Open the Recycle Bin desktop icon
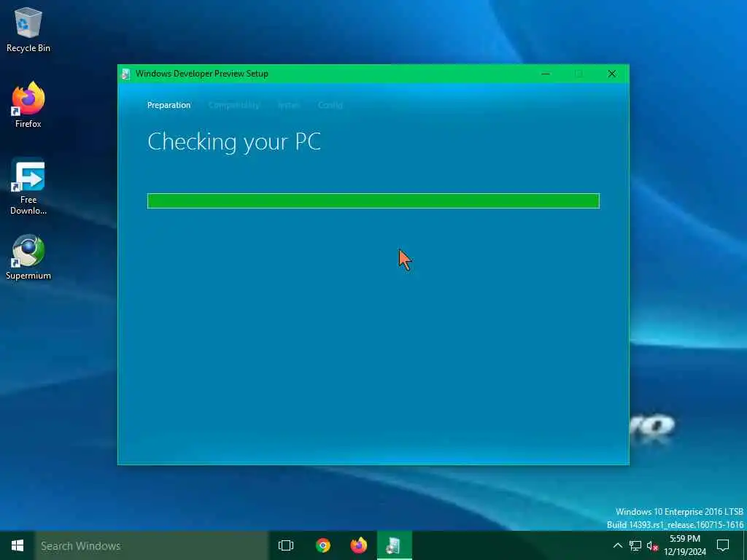 (x=28, y=29)
